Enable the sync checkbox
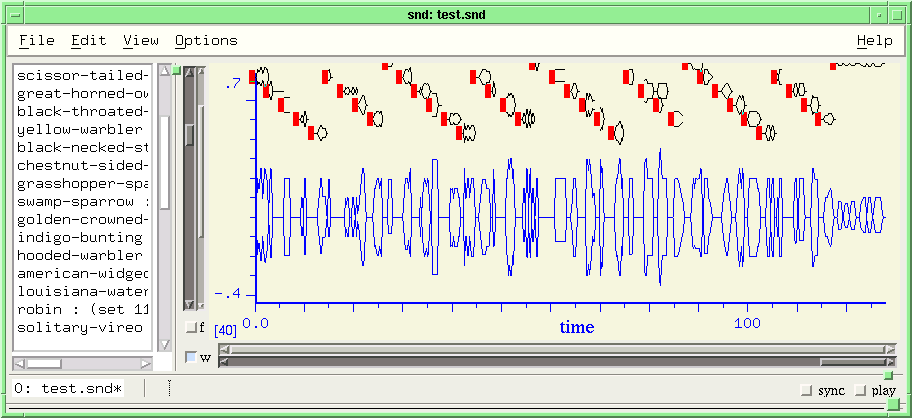 pyautogui.click(x=806, y=390)
